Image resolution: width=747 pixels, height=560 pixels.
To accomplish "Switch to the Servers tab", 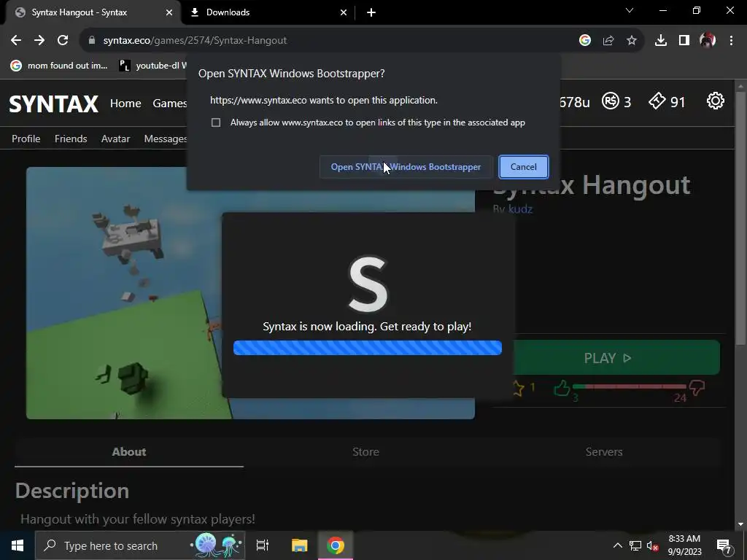I will (603, 452).
